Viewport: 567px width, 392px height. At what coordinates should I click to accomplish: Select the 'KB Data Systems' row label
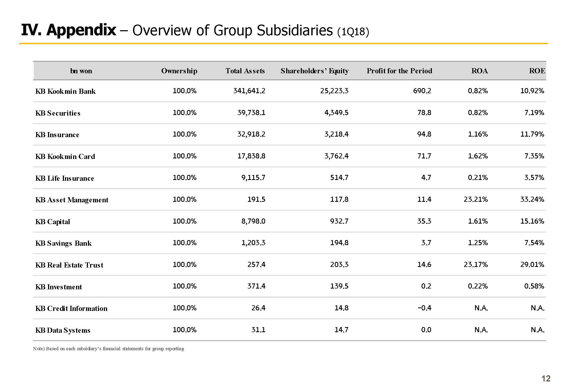63,330
